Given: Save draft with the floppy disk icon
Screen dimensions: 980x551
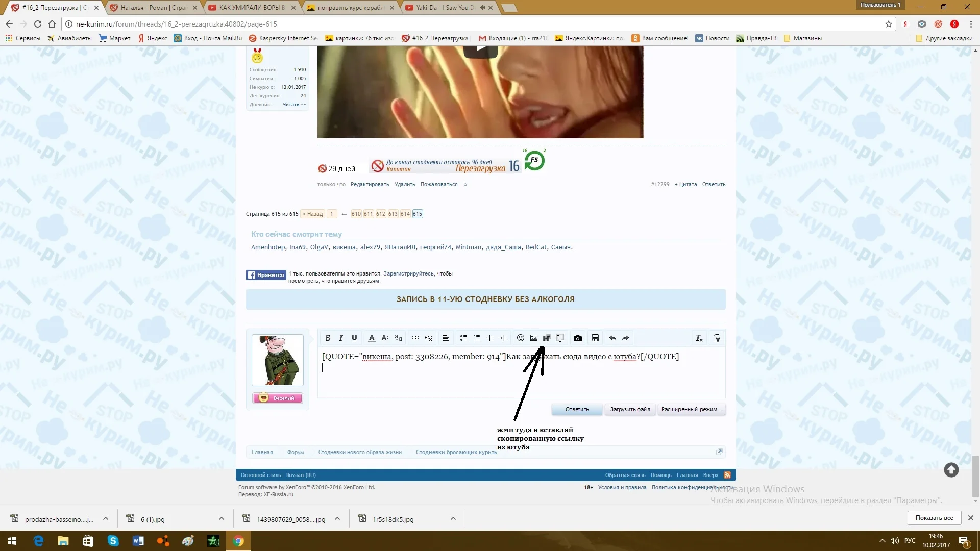Looking at the screenshot, I should coord(595,338).
